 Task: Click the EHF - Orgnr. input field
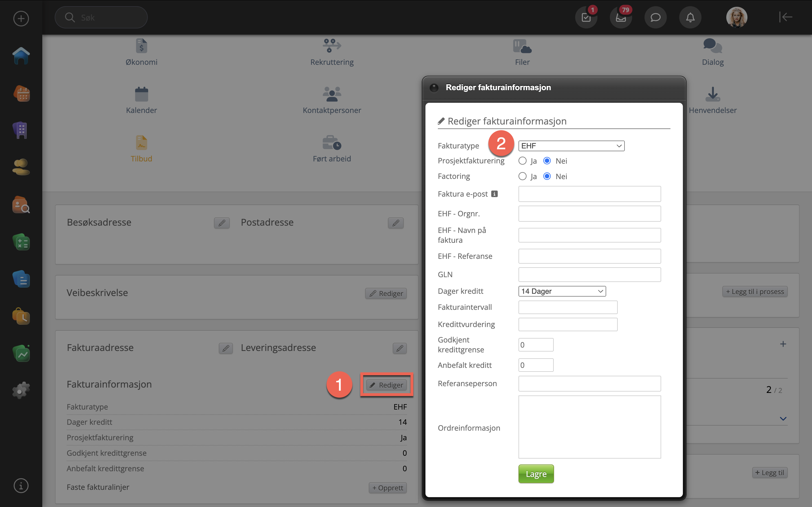[x=589, y=214]
